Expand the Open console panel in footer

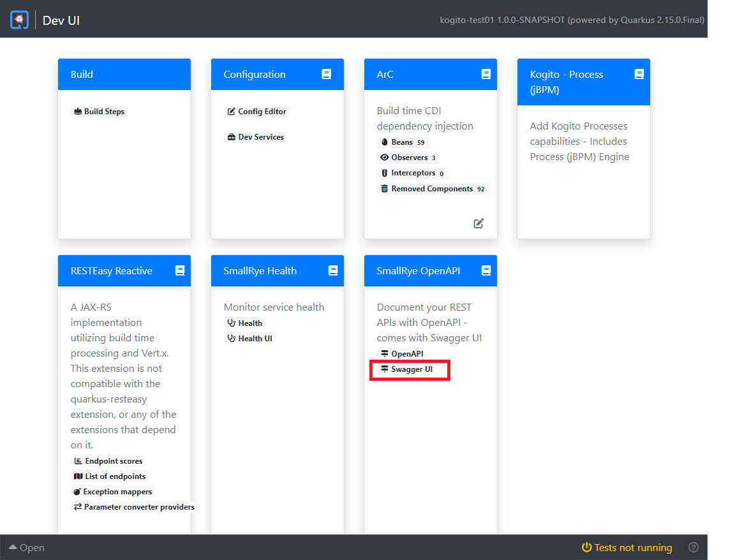[x=27, y=547]
